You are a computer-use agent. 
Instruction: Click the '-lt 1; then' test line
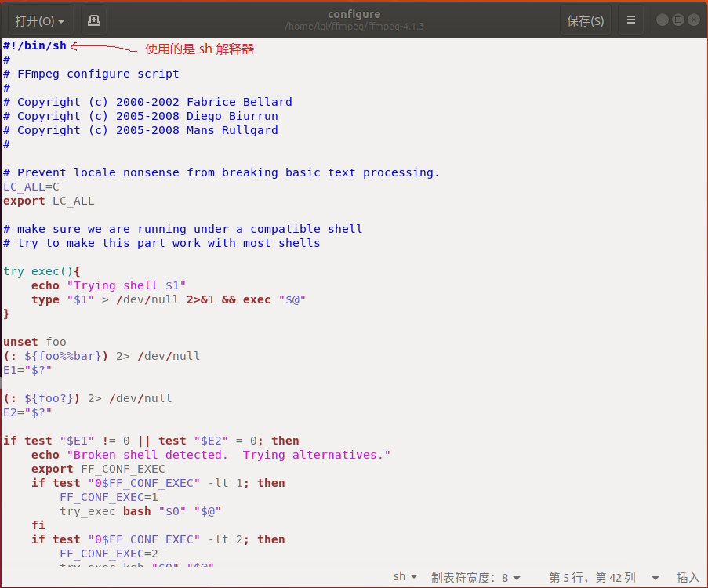coord(158,483)
